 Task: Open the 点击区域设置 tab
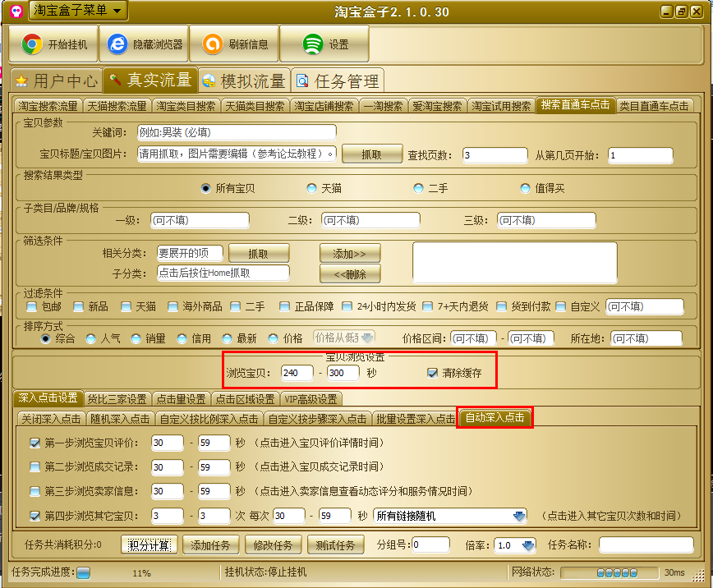245,399
